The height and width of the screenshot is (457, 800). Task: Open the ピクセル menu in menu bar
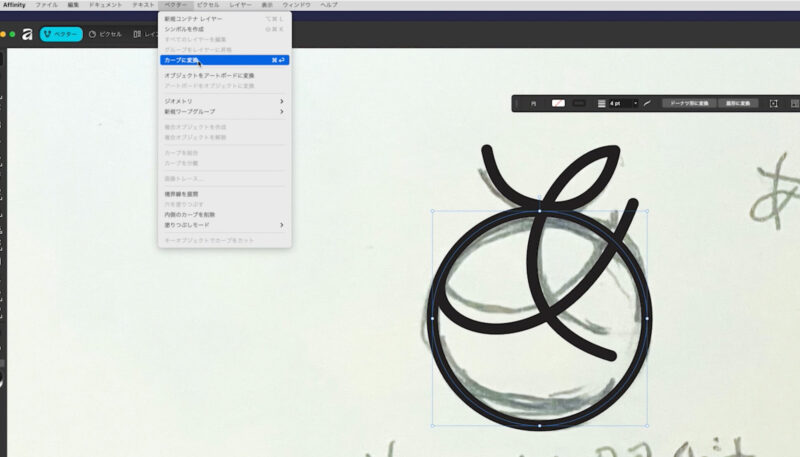tap(208, 5)
